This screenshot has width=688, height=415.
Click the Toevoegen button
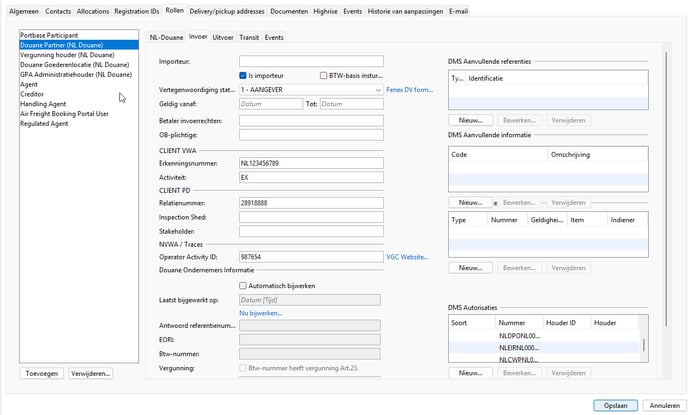click(x=42, y=374)
